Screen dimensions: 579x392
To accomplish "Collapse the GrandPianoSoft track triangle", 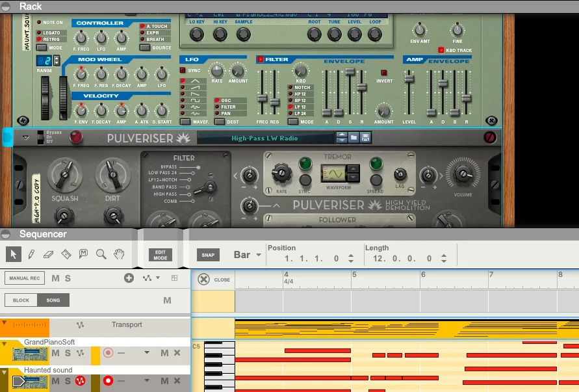I will [5, 344].
